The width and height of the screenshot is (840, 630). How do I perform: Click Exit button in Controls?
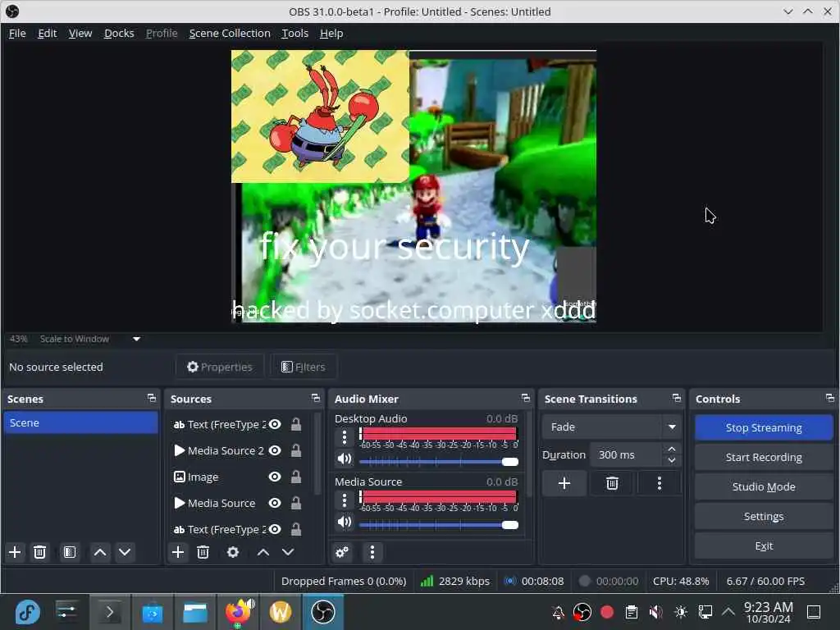pyautogui.click(x=764, y=546)
